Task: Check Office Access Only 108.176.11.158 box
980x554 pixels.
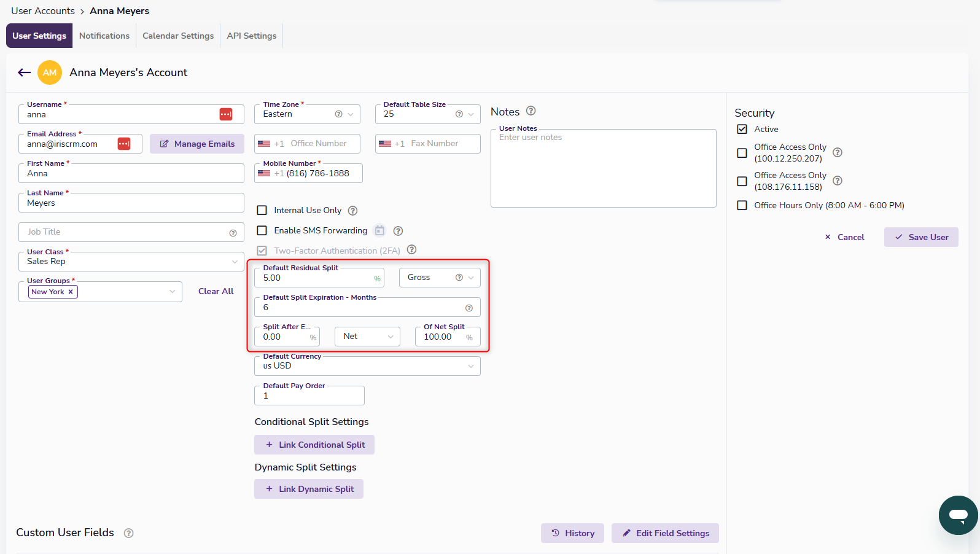Action: [x=742, y=181]
